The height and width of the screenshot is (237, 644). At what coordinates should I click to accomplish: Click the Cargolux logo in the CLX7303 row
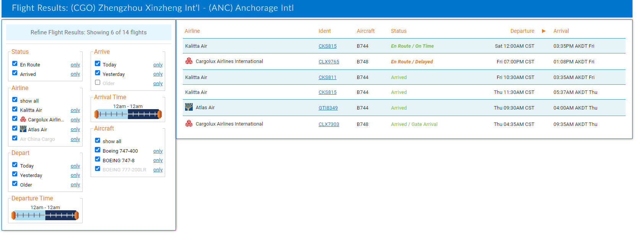189,124
